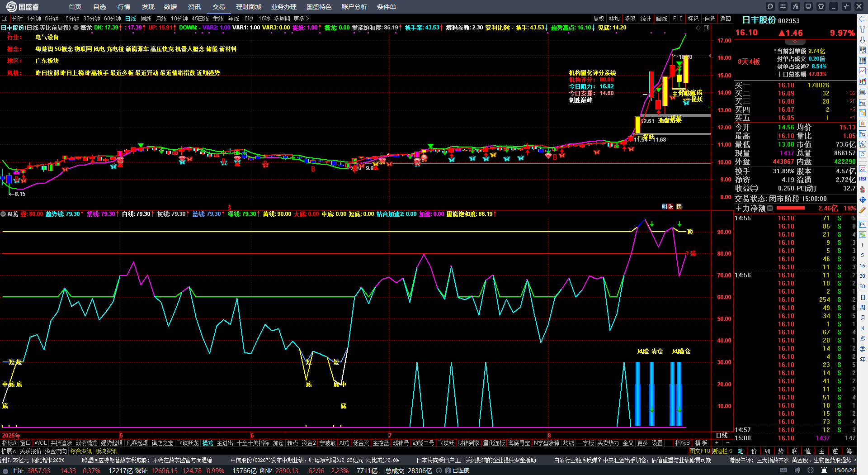Select the pencil drawing icon in sidebar

(863, 210)
